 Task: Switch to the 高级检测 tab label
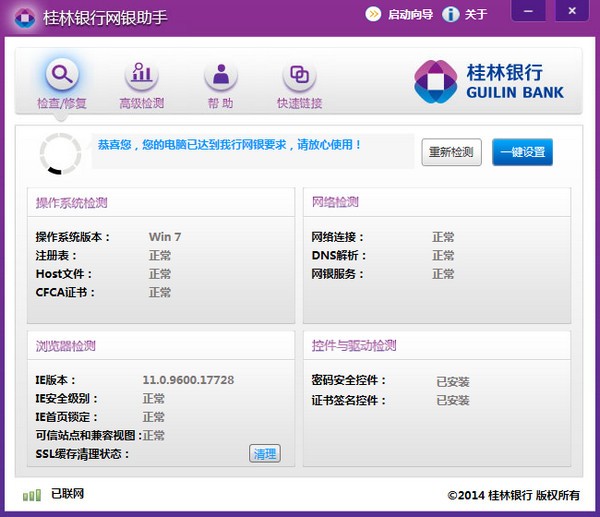coord(142,103)
